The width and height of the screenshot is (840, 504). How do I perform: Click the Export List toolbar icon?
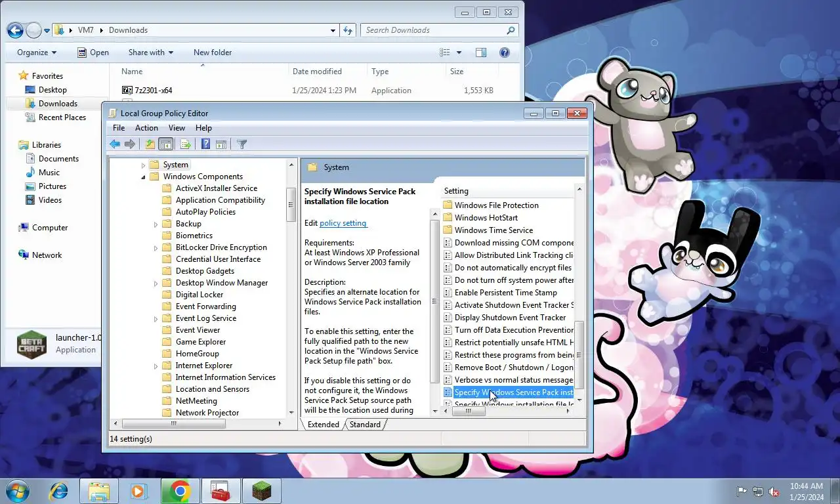(x=185, y=144)
